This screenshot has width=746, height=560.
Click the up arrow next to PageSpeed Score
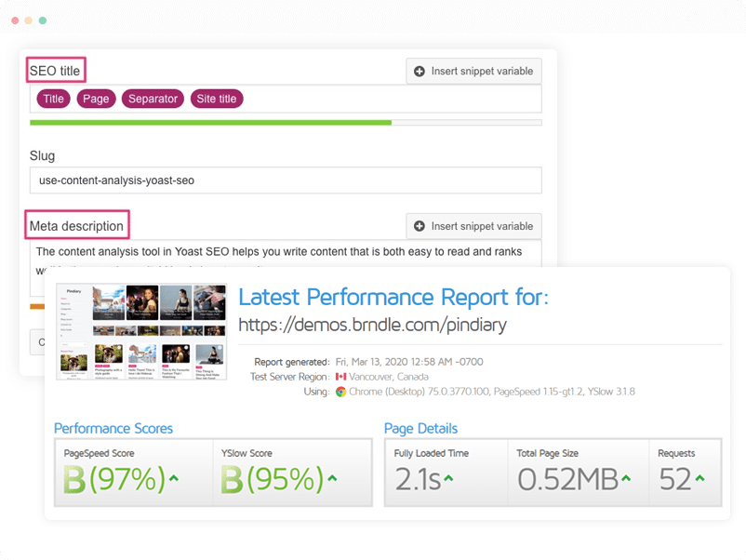pyautogui.click(x=174, y=478)
